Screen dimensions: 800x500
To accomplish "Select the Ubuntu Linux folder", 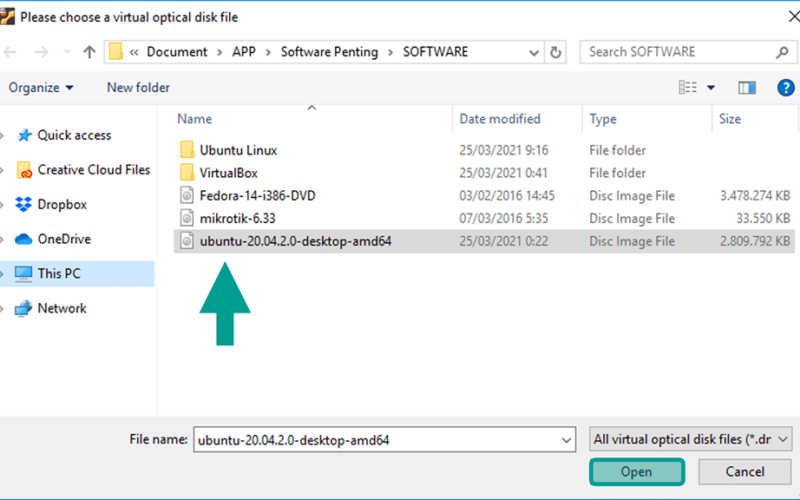I will pos(238,151).
